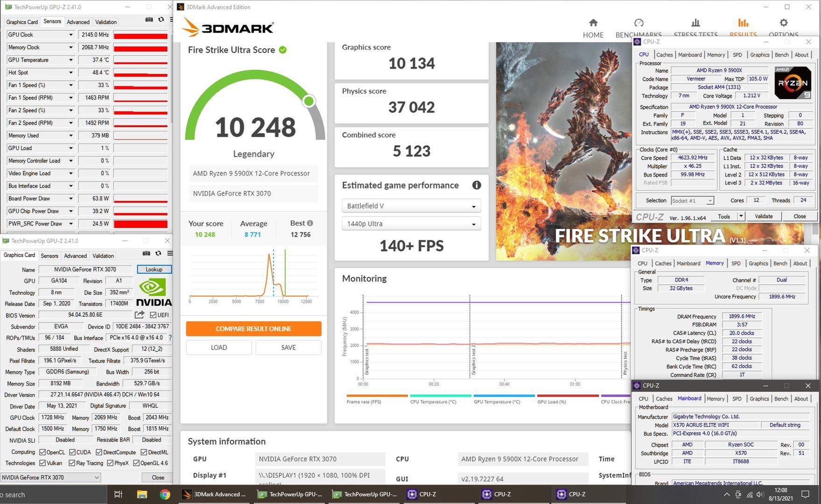
Task: Click the network icon in system tray
Action: click(750, 494)
